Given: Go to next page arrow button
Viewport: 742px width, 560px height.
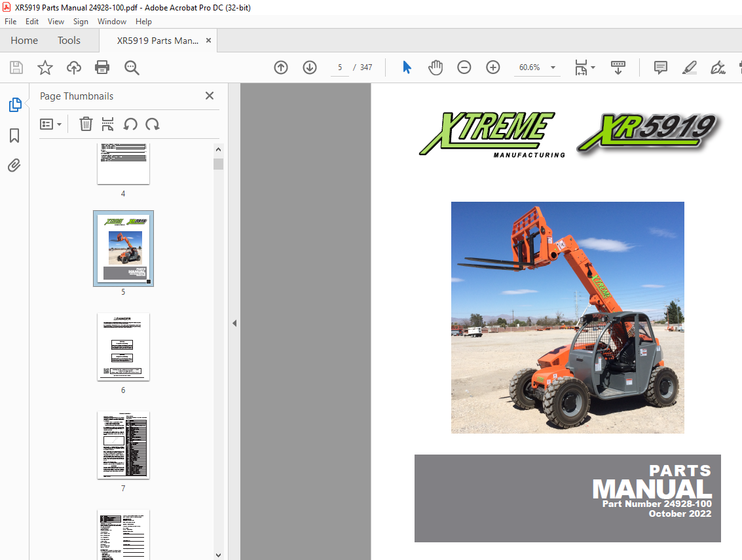Looking at the screenshot, I should 310,67.
